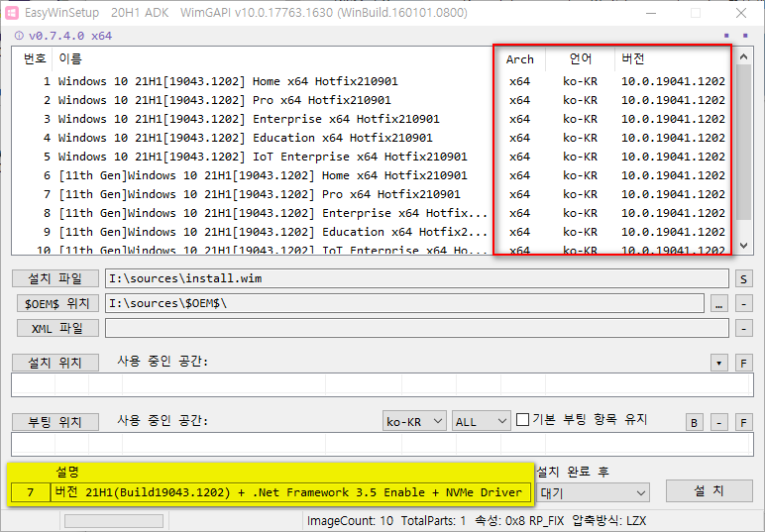This screenshot has height=532, width=765.
Task: Open the ALL dropdown
Action: point(481,421)
